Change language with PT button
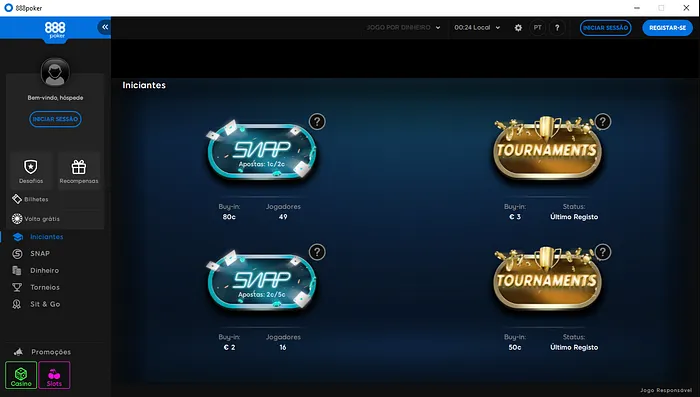Screen dimensions: 700x397 (538, 28)
